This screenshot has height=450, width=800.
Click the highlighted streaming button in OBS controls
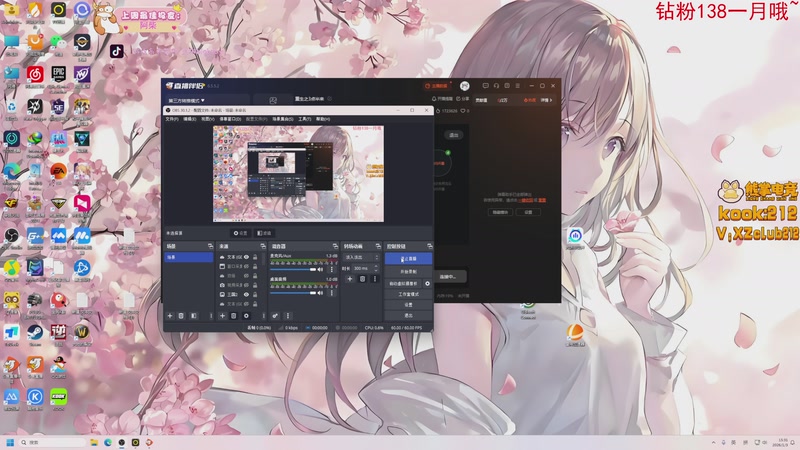click(x=408, y=259)
